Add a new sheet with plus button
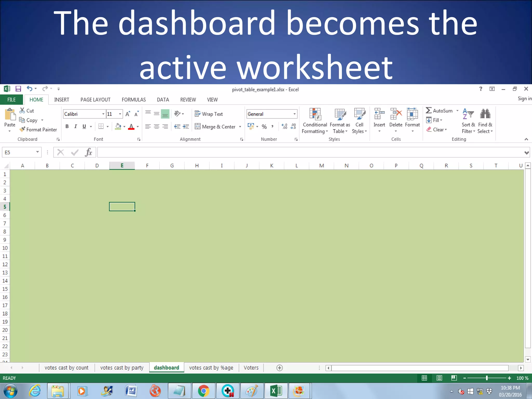Image resolution: width=532 pixels, height=399 pixels. click(x=280, y=368)
